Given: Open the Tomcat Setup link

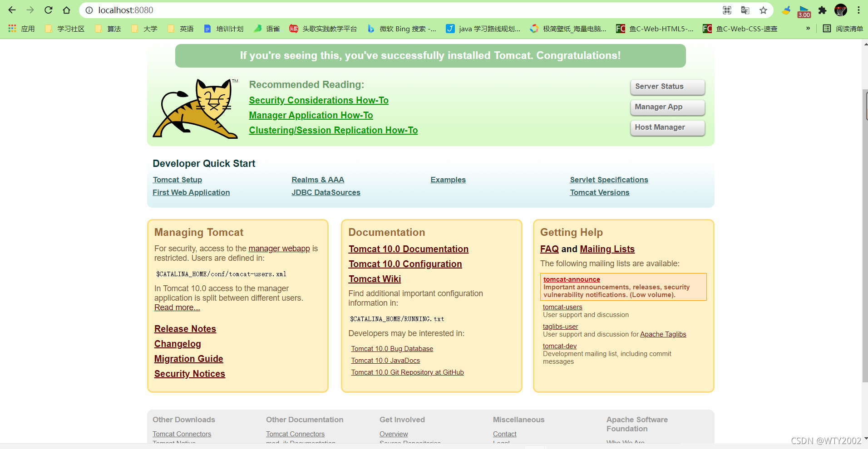Looking at the screenshot, I should click(178, 180).
